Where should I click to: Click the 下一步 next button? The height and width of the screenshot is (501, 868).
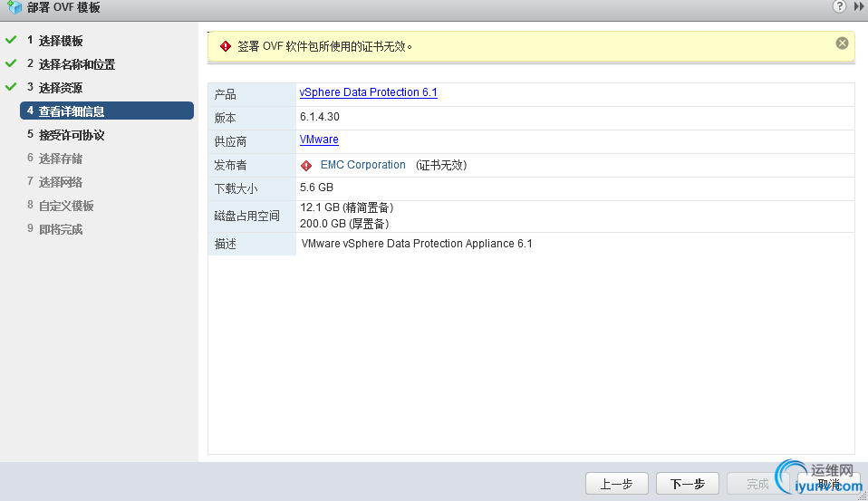pos(688,484)
